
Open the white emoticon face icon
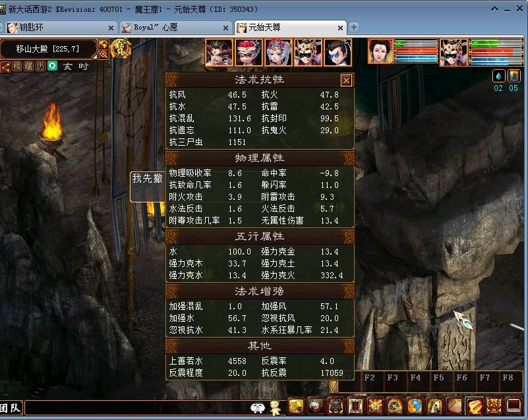click(x=258, y=408)
